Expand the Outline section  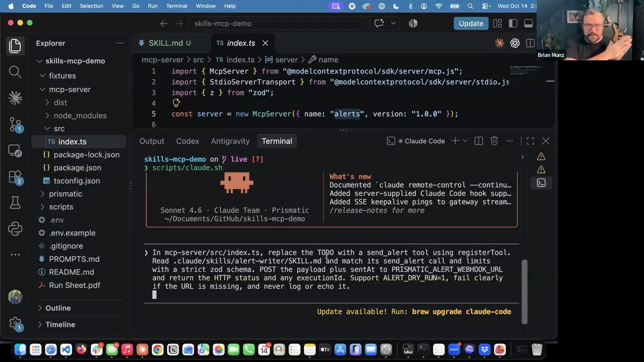(58, 308)
